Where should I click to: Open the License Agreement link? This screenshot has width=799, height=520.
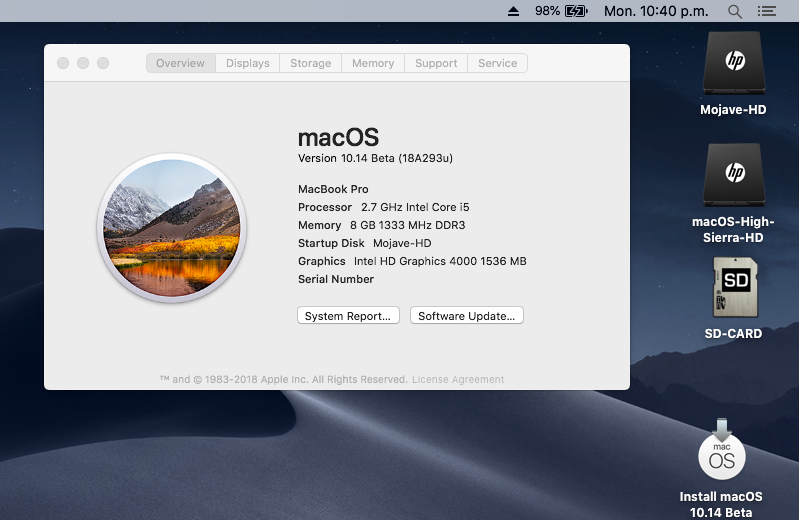[458, 379]
